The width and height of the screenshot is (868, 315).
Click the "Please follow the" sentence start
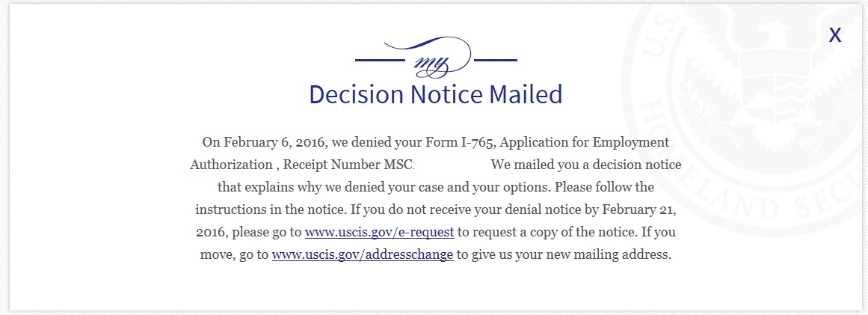(x=605, y=187)
